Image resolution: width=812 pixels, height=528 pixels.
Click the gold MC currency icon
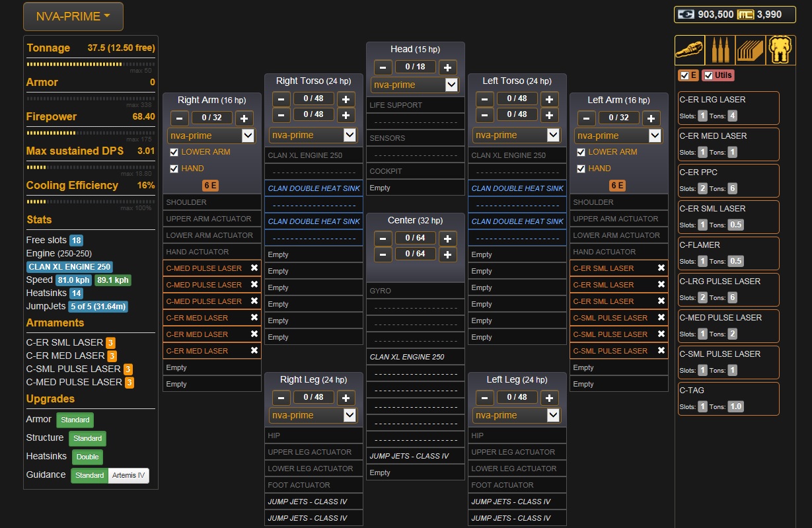[x=745, y=14]
